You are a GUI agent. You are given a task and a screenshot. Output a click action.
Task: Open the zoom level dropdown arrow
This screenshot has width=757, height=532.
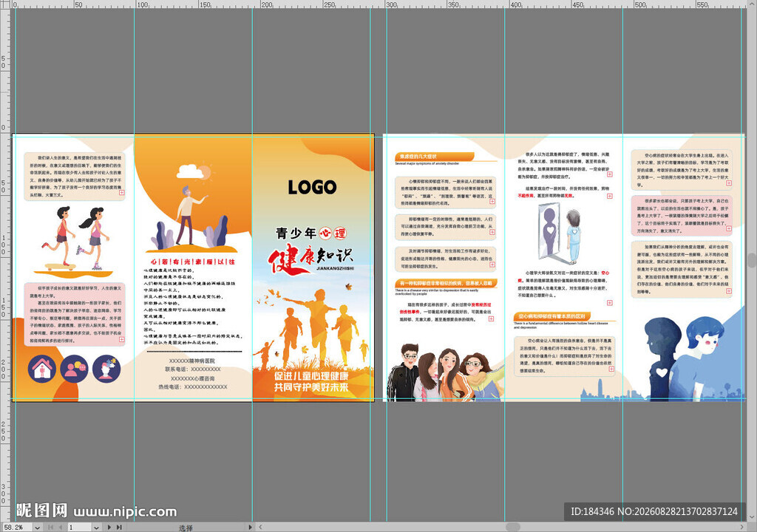click(37, 528)
